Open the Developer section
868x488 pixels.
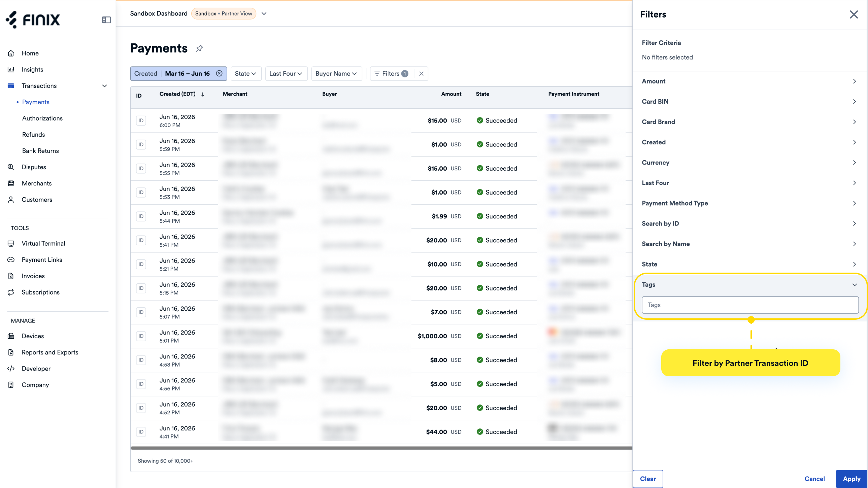click(36, 369)
